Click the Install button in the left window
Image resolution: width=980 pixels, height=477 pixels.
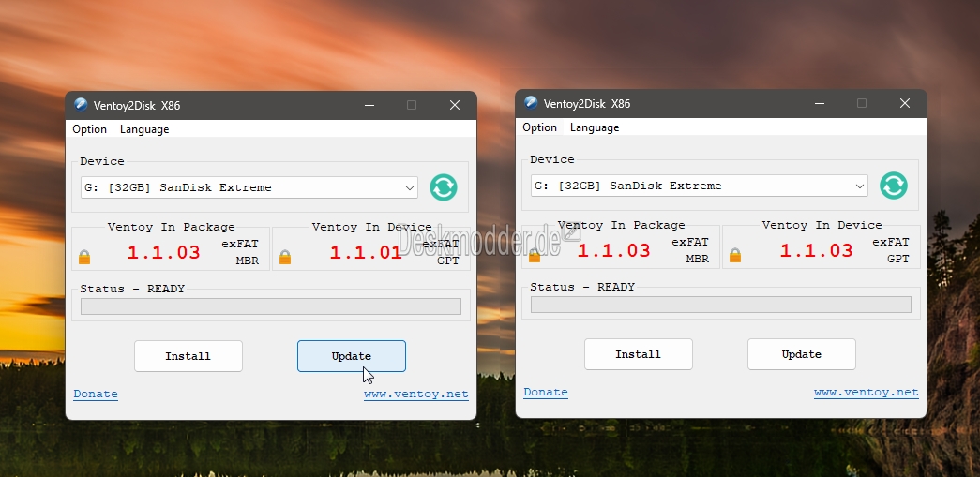coord(188,356)
